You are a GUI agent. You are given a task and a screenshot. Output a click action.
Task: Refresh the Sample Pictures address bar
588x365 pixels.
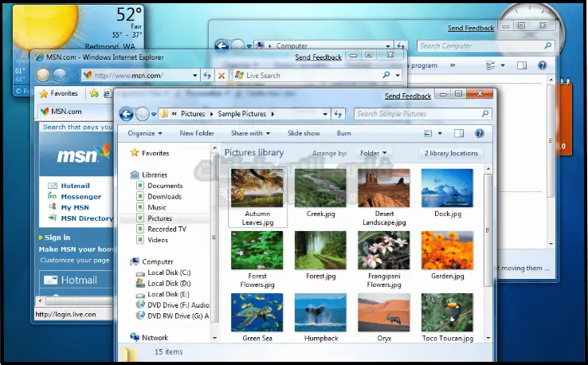point(338,114)
